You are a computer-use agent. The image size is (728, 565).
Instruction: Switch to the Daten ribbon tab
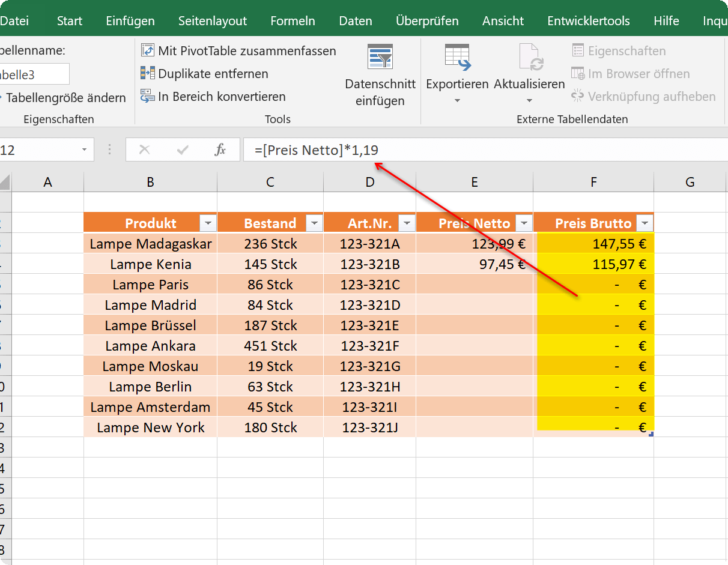(356, 21)
